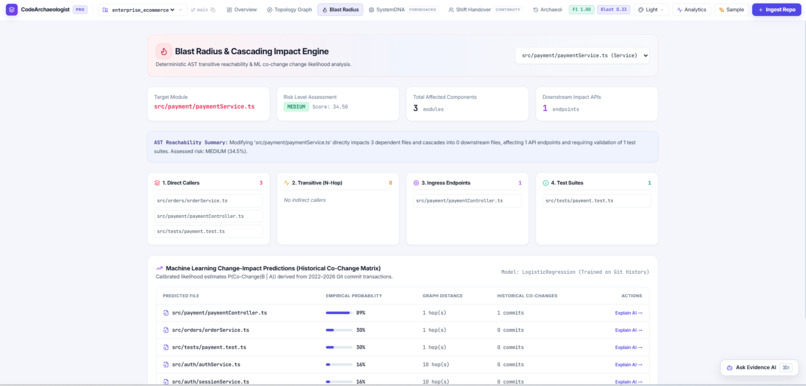Image resolution: width=806 pixels, height=386 pixels.
Task: Click Explain AI for sessionService.ts row
Action: click(628, 381)
